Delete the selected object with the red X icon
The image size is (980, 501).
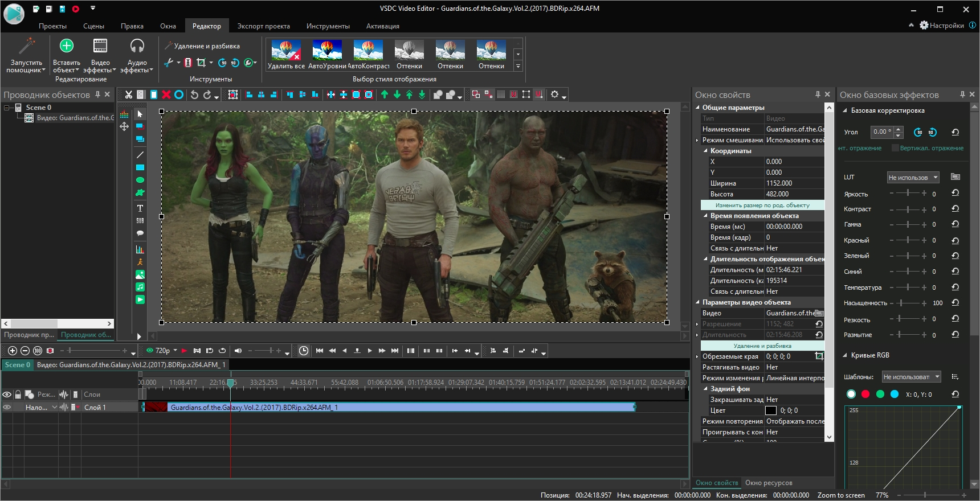[x=166, y=95]
